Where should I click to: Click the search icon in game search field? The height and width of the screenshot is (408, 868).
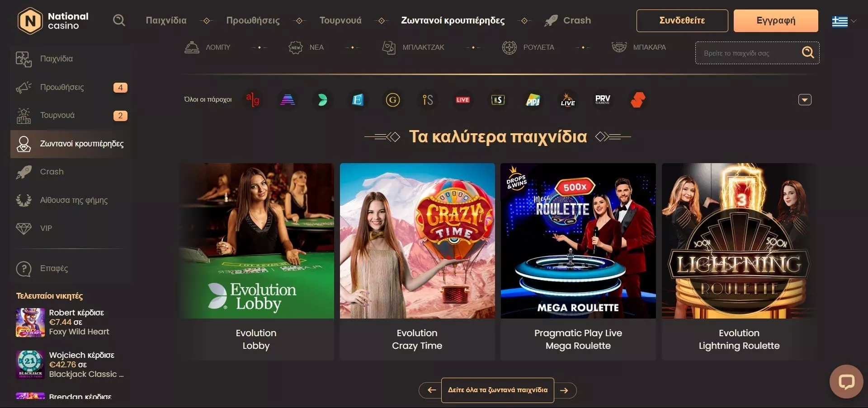click(x=808, y=53)
